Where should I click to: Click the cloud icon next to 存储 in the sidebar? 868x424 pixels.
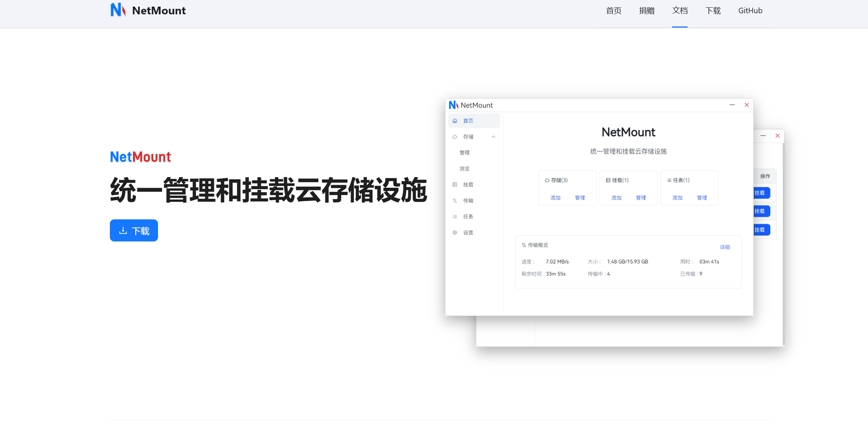455,137
